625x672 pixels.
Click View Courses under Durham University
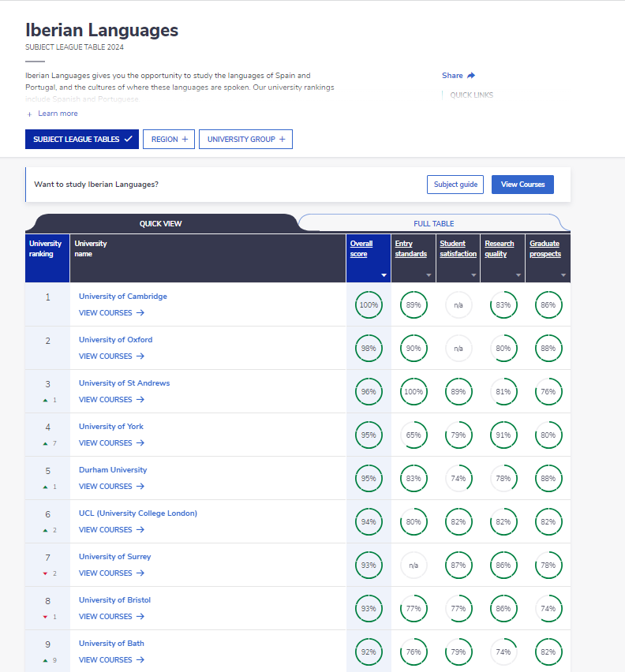pyautogui.click(x=111, y=487)
